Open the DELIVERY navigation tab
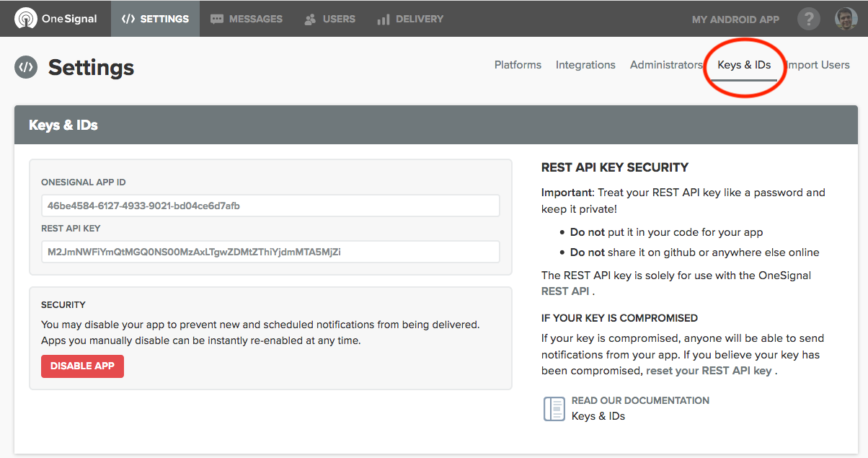 pos(410,19)
